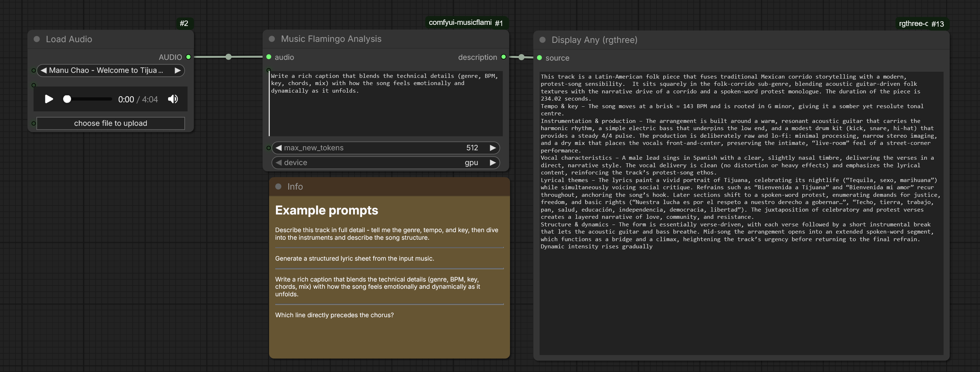The image size is (980, 372).
Task: Click the 0:00 / 4:04 time display
Action: pyautogui.click(x=138, y=99)
